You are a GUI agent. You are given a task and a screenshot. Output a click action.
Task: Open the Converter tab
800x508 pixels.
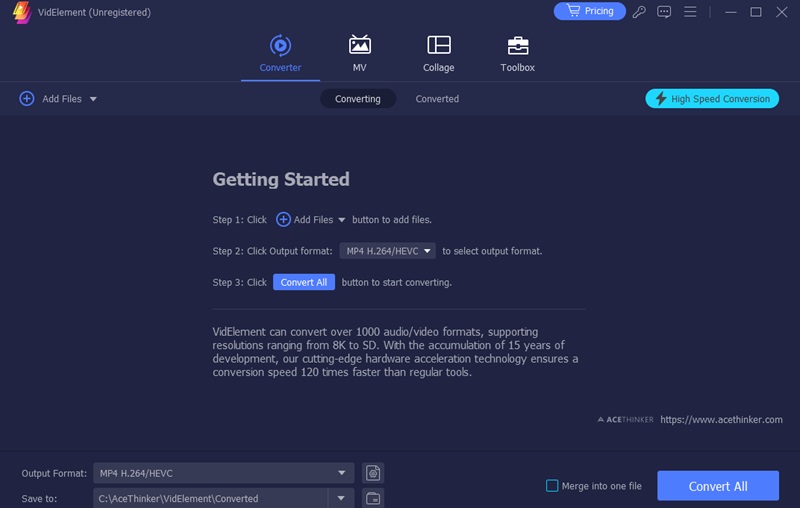280,54
